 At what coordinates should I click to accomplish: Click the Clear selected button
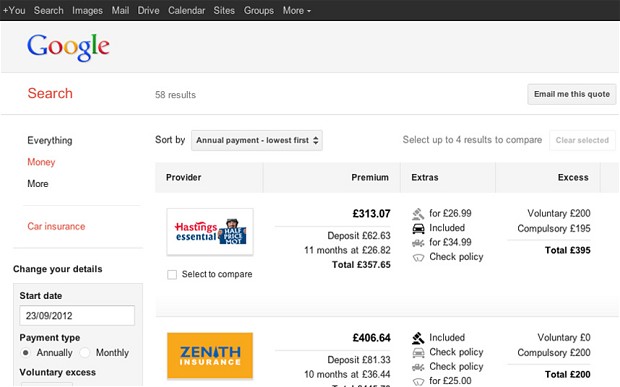coord(582,140)
